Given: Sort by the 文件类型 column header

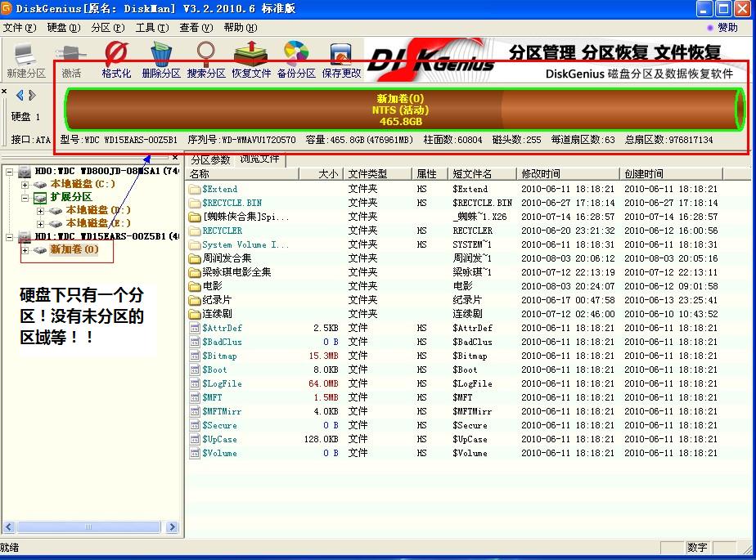Looking at the screenshot, I should (x=377, y=173).
